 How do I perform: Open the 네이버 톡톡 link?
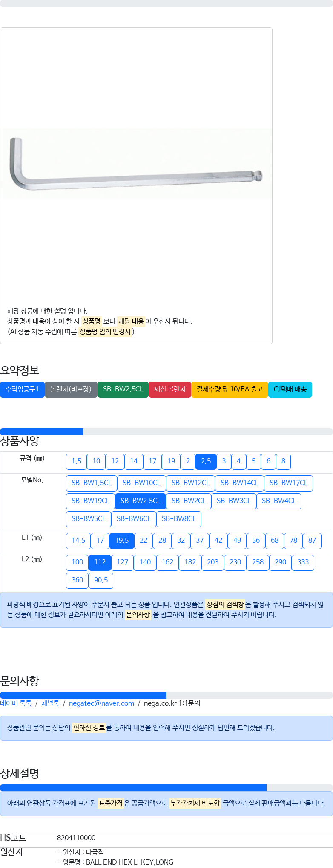tap(16, 703)
